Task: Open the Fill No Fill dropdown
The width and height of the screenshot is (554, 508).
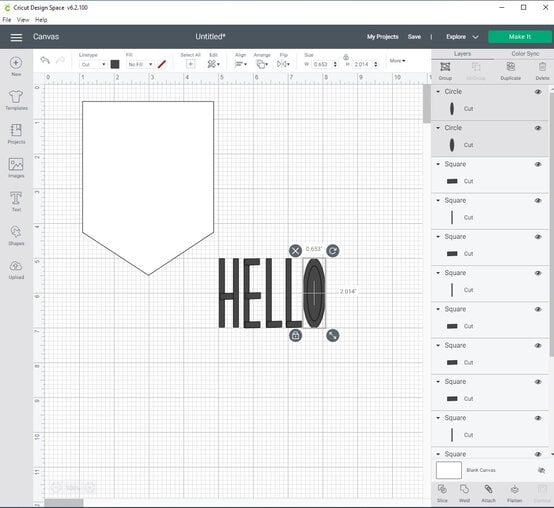Action: pos(140,64)
